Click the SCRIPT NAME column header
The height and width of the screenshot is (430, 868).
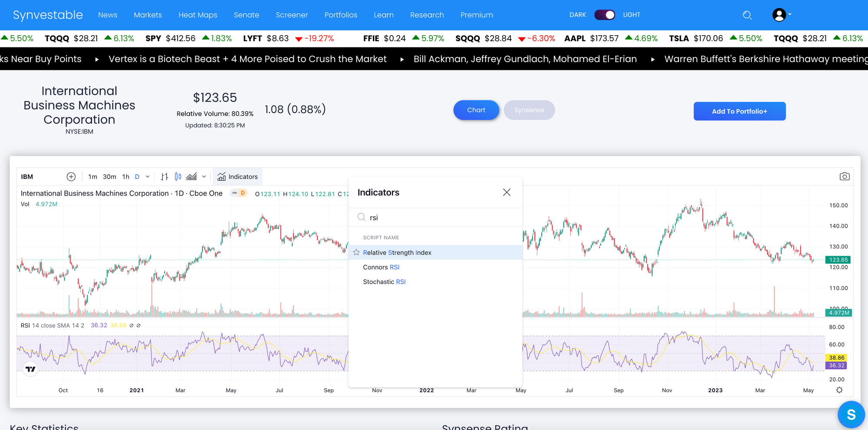(381, 238)
